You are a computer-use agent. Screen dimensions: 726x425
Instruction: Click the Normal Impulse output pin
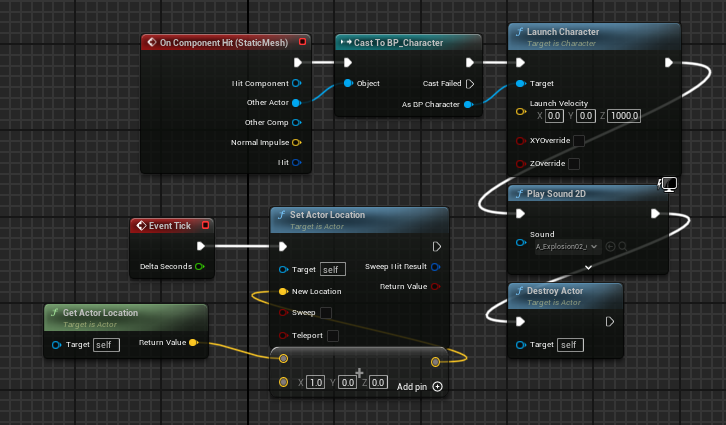tap(297, 143)
